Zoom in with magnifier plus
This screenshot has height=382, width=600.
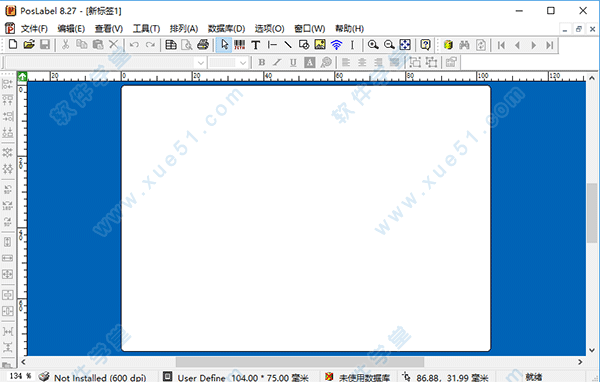point(373,45)
